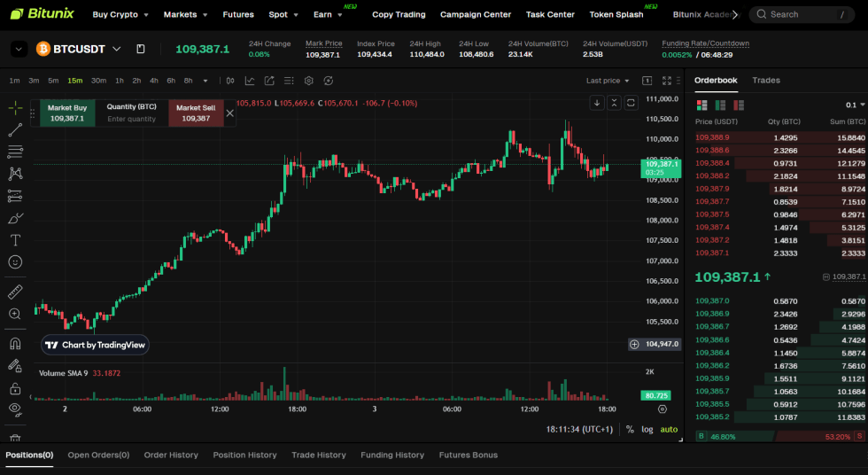Viewport: 868px width, 475px height.
Task: Click the fullscreen chart icon
Action: point(665,81)
